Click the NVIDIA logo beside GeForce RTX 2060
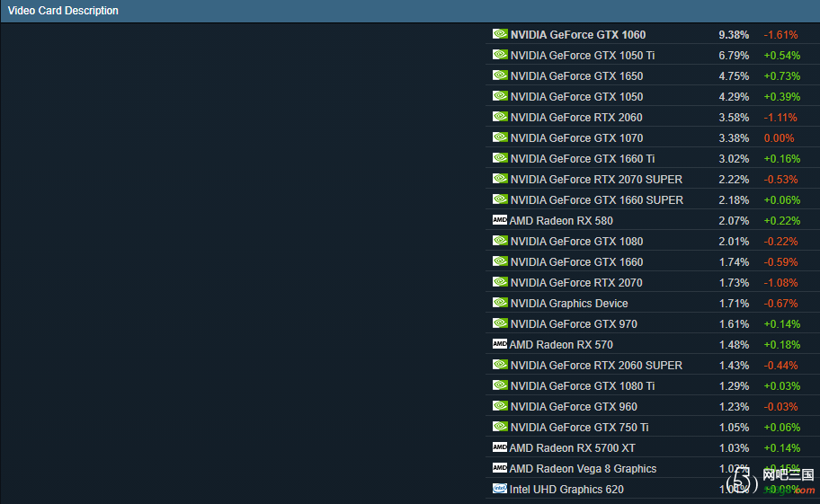The image size is (820, 504). tap(500, 117)
